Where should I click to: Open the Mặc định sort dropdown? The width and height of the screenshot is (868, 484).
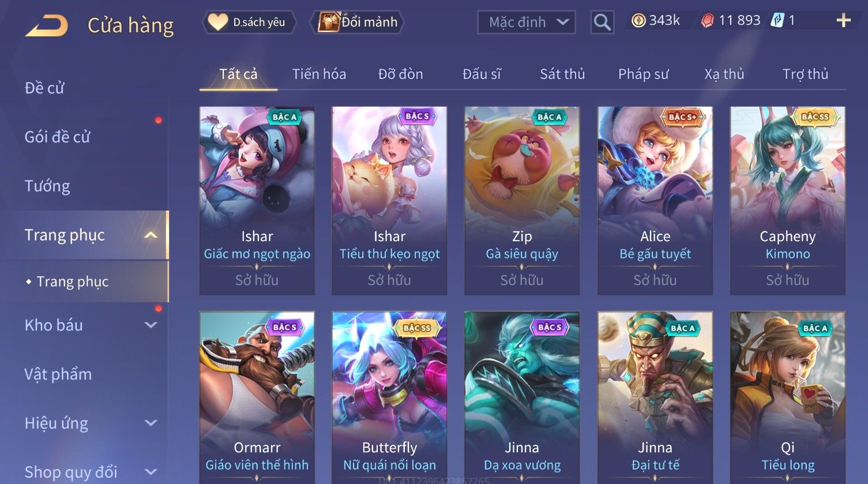(x=527, y=22)
